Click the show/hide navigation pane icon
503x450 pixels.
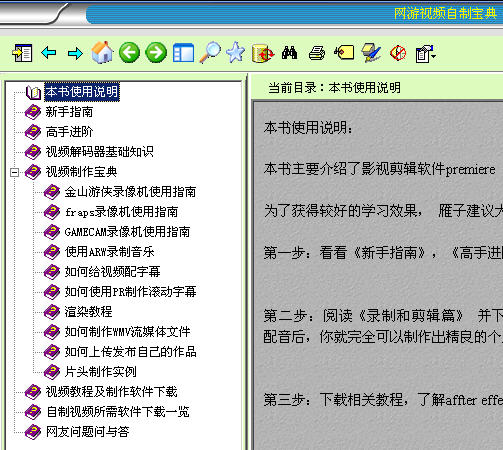[x=22, y=53]
